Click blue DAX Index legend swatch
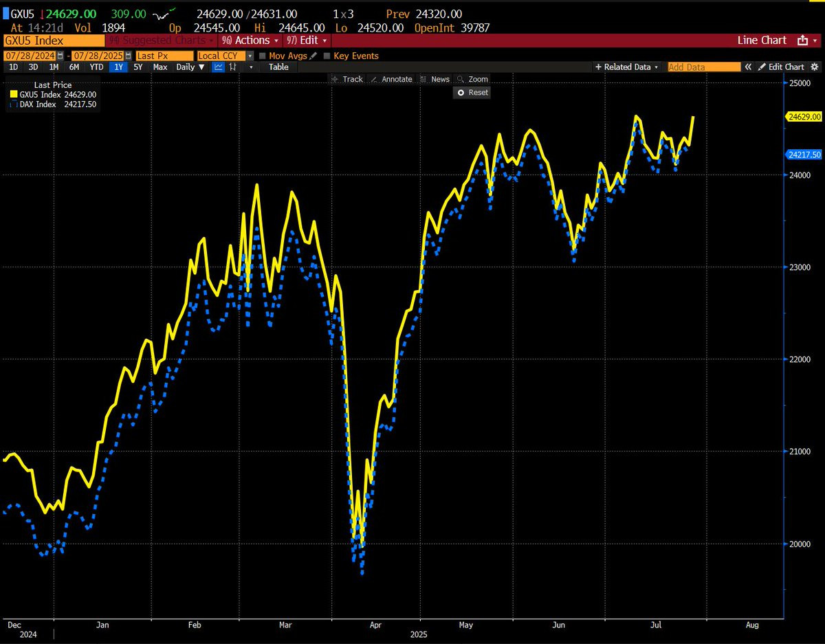The height and width of the screenshot is (644, 825). tap(14, 104)
